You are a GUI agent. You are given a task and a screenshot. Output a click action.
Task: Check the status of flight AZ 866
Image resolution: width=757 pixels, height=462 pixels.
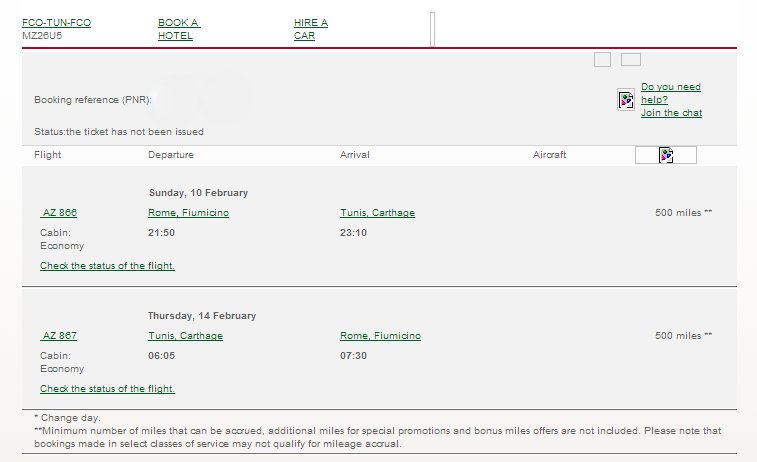pyautogui.click(x=107, y=266)
